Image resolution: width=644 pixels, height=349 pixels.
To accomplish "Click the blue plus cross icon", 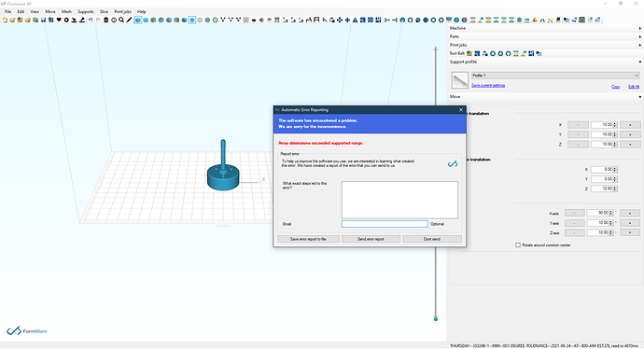I will 347,20.
